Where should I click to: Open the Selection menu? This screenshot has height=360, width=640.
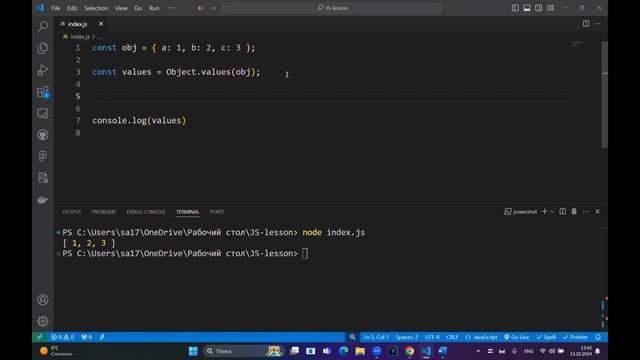tap(96, 8)
